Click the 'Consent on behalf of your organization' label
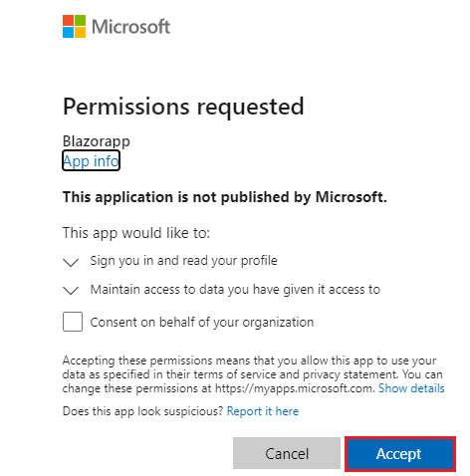470x476 pixels. [202, 323]
